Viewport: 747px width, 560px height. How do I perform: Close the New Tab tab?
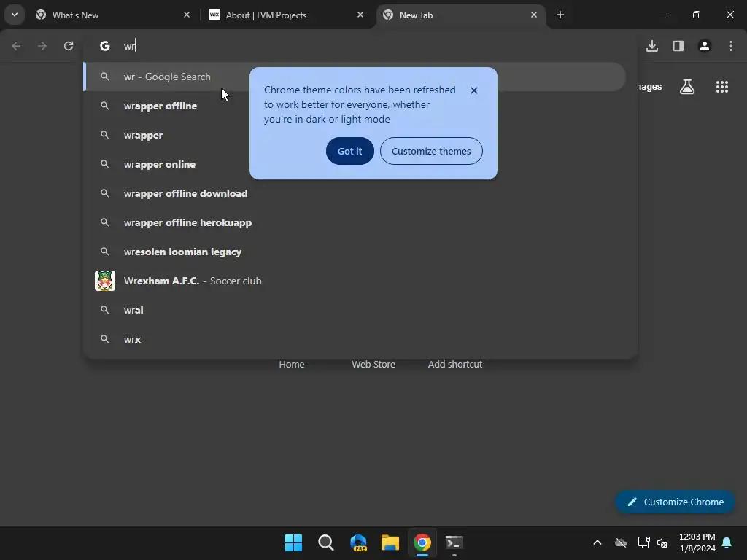(533, 15)
